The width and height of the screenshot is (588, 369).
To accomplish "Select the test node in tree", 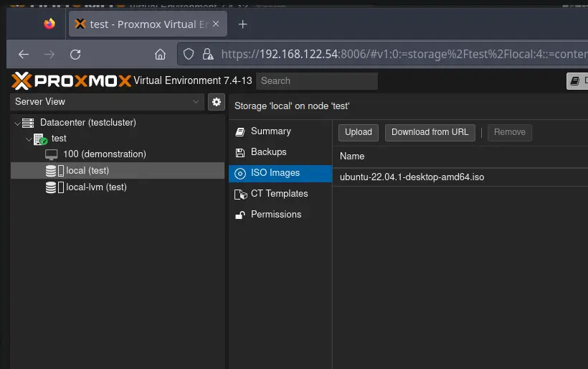I will (59, 139).
